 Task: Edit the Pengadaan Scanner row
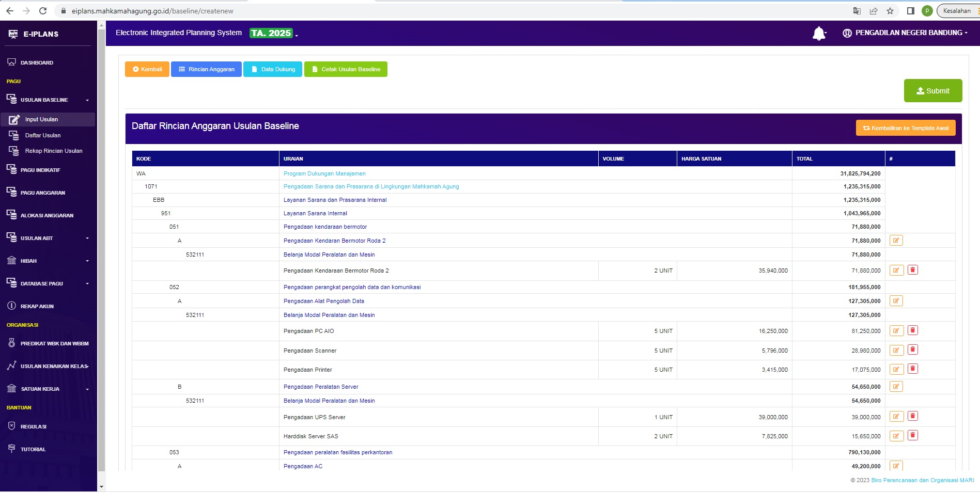coord(896,351)
